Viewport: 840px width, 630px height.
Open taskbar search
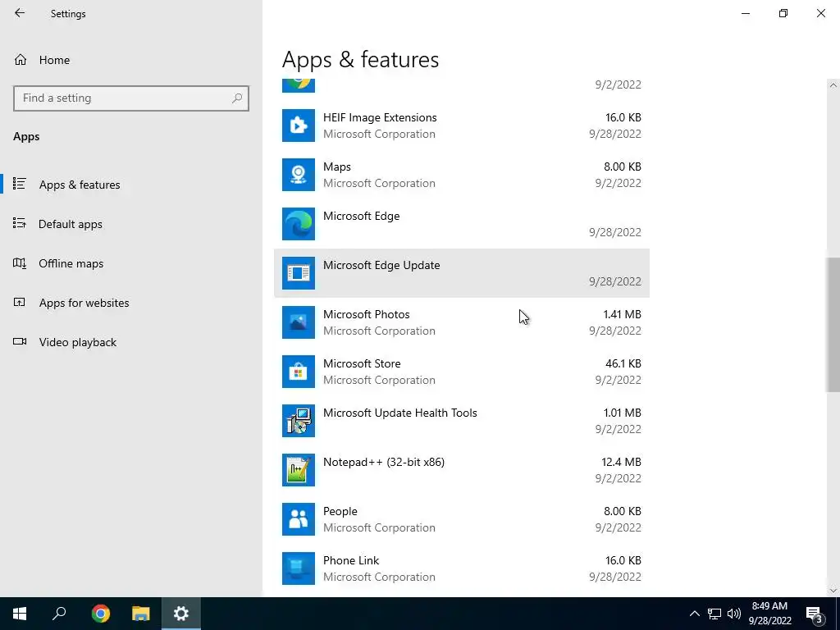click(59, 614)
